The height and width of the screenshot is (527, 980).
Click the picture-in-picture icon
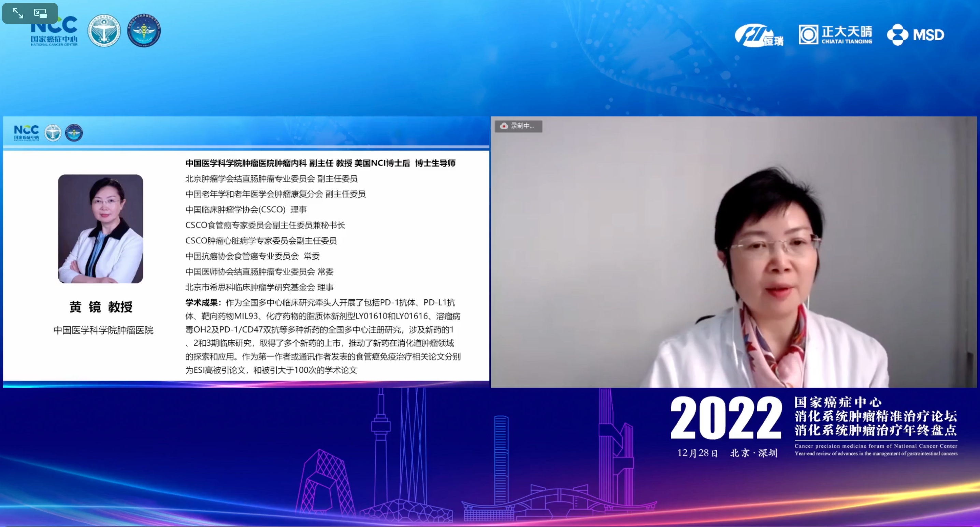click(40, 13)
